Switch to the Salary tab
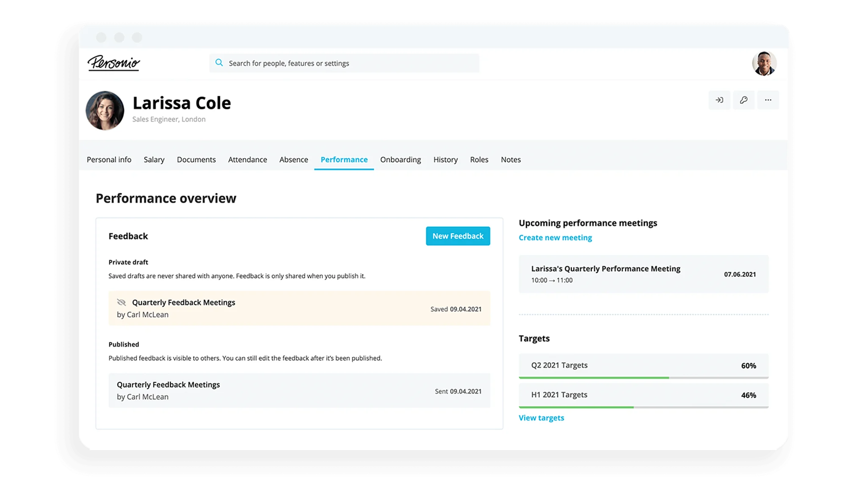 (154, 160)
